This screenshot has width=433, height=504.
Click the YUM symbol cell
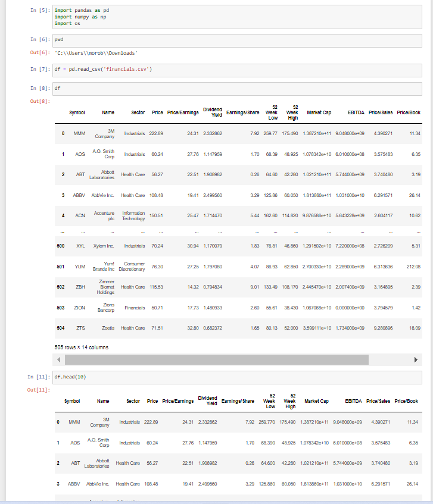[80, 267]
